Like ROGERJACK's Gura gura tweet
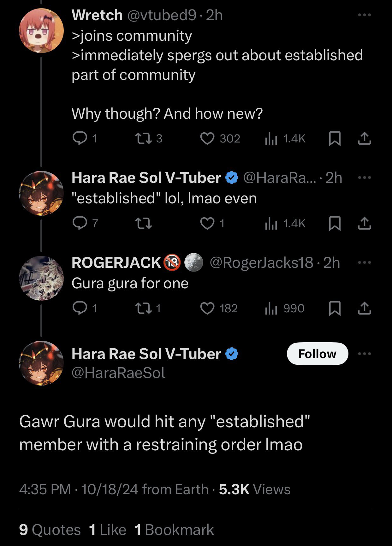The image size is (392, 546). [x=207, y=309]
